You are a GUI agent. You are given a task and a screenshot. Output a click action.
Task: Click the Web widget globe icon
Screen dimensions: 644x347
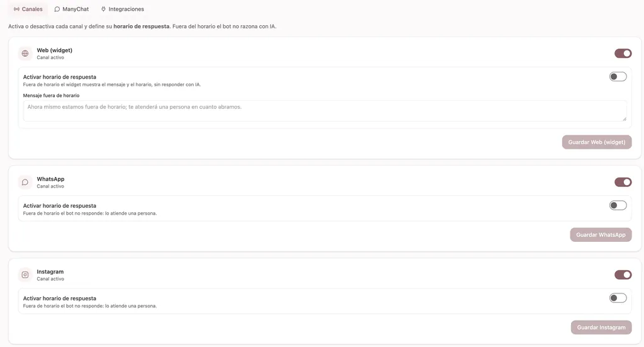click(x=25, y=54)
